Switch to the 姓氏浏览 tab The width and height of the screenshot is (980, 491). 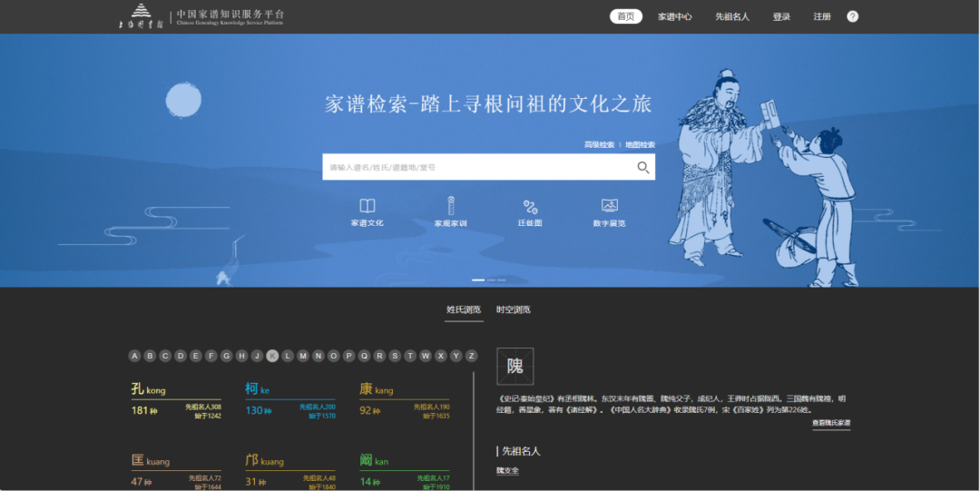coord(464,309)
